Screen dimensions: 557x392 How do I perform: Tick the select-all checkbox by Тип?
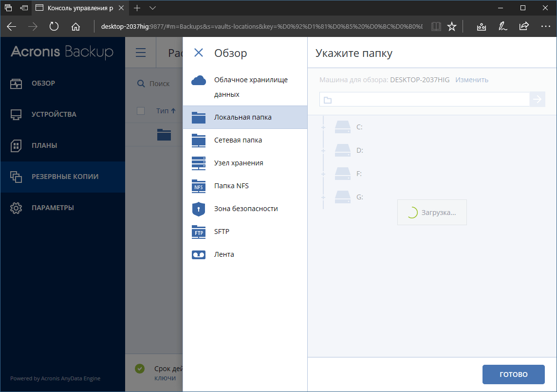point(141,111)
